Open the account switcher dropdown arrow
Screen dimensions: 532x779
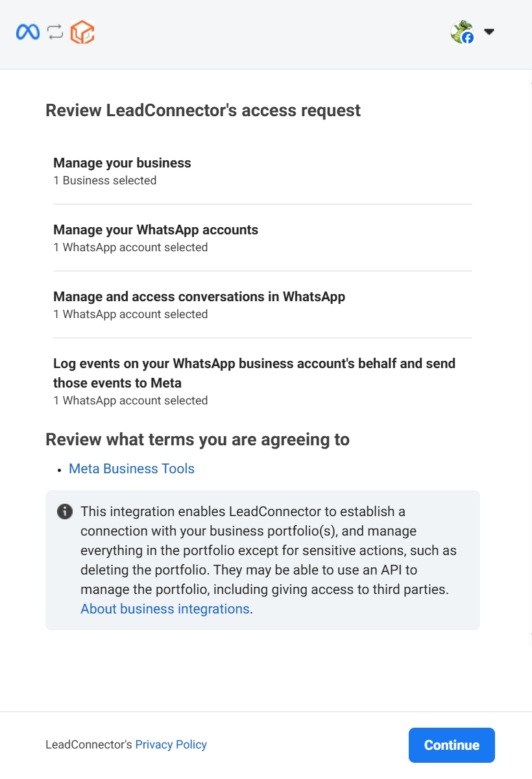coord(489,32)
